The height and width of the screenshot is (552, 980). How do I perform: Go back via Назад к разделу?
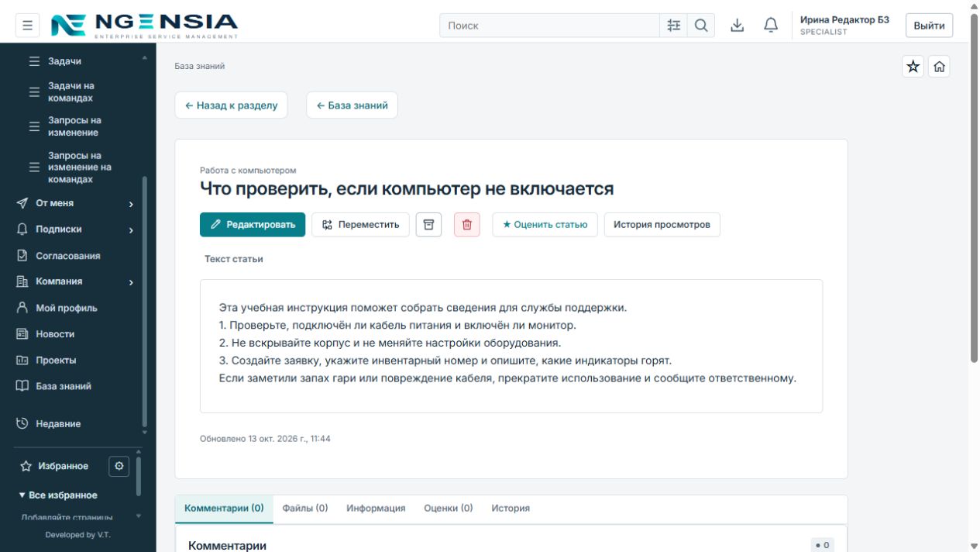231,105
